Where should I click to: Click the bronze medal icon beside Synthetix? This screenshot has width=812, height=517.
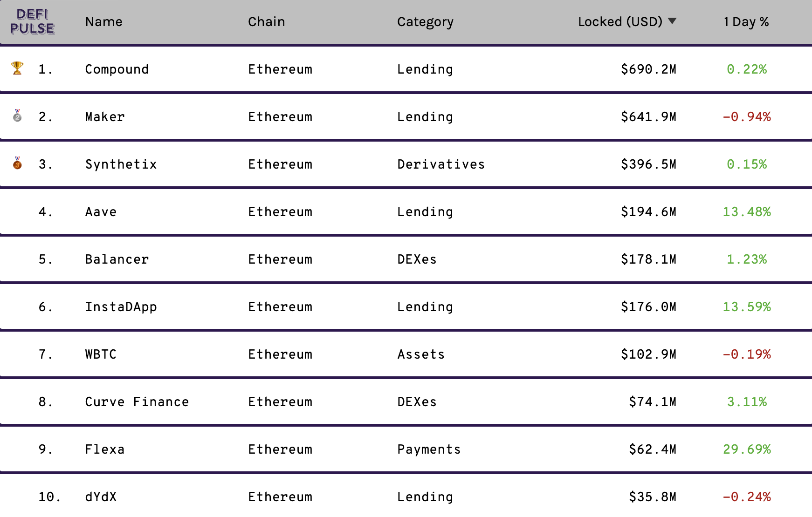point(17,163)
